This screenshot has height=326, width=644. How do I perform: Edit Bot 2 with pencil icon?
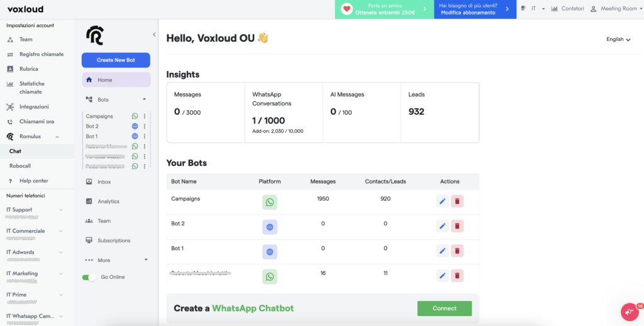coord(442,226)
